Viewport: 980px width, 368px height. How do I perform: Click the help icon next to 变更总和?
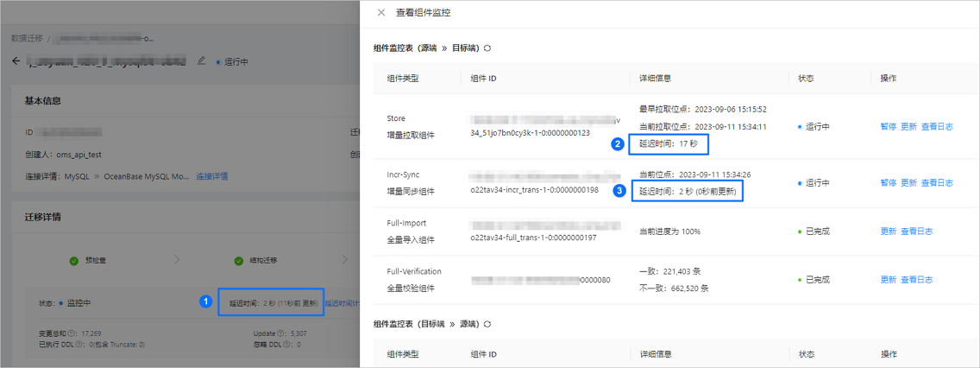[x=72, y=334]
